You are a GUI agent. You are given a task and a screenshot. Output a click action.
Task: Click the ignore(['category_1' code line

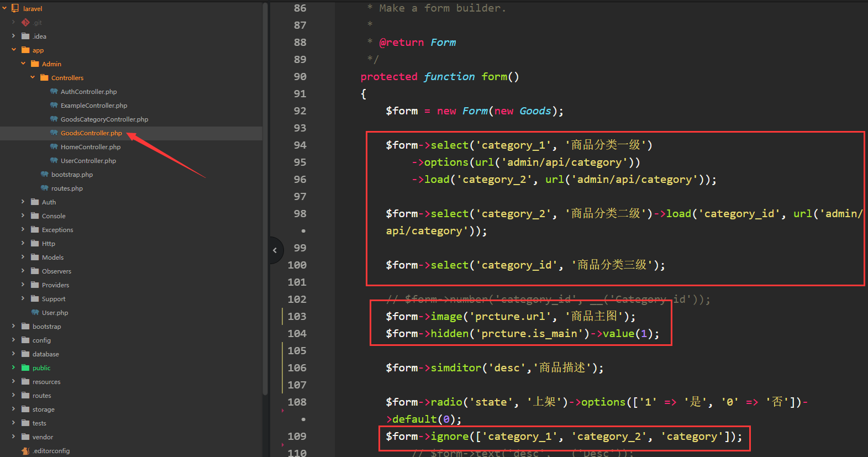coord(564,437)
